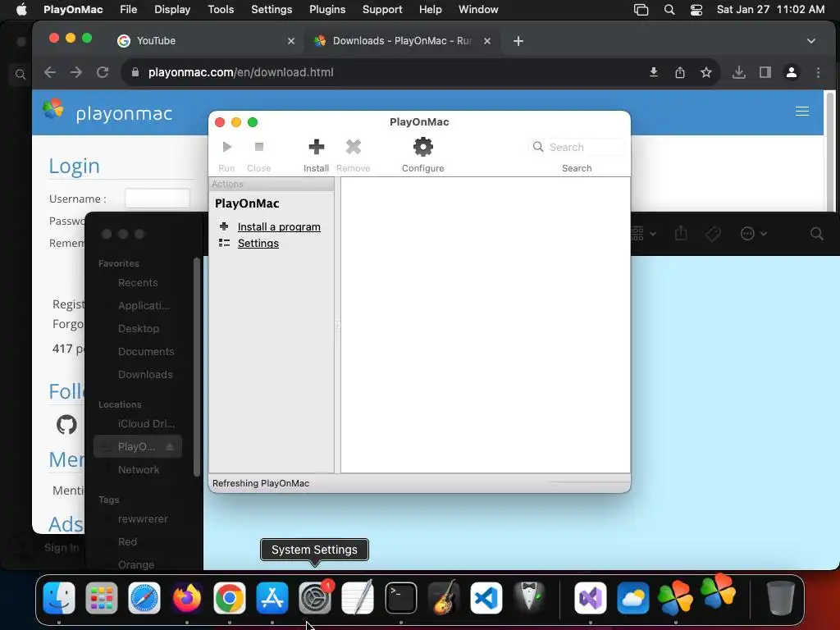840x630 pixels.
Task: Click the Finder window search icon
Action: pos(817,234)
